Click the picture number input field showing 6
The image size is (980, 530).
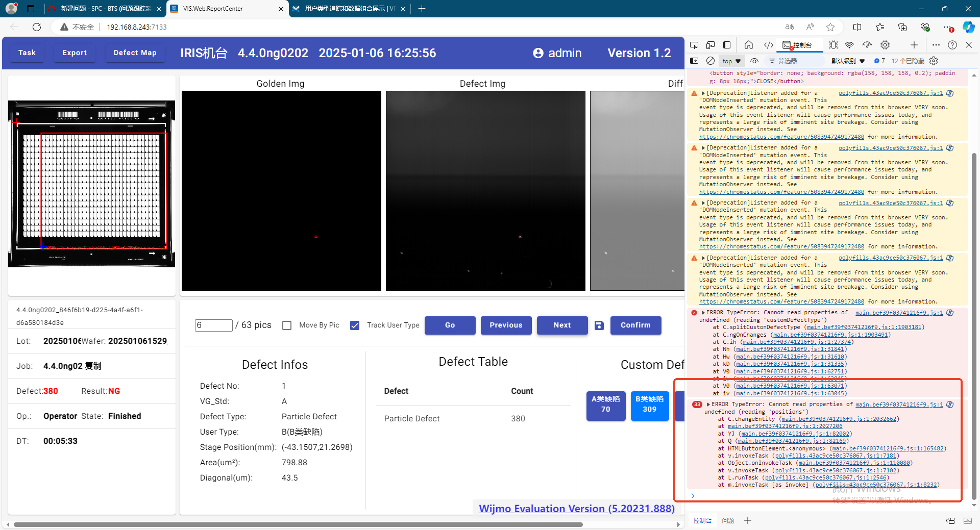click(x=214, y=325)
